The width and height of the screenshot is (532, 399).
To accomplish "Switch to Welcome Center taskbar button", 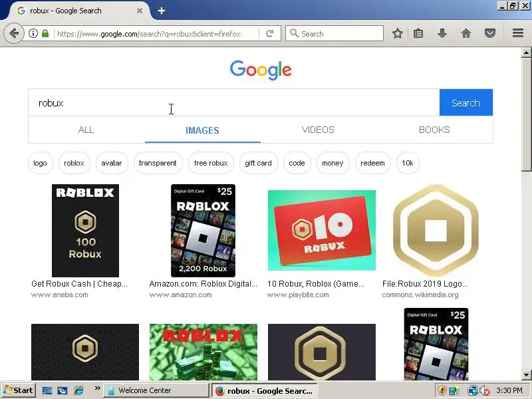I will tap(156, 390).
